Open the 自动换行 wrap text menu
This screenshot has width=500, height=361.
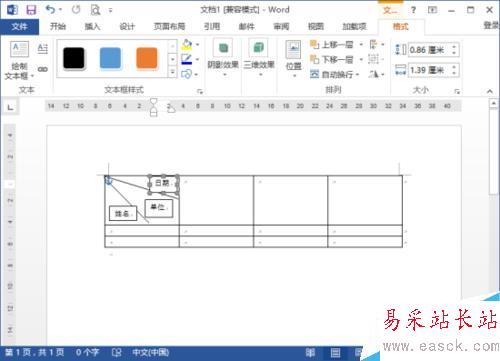coord(335,74)
